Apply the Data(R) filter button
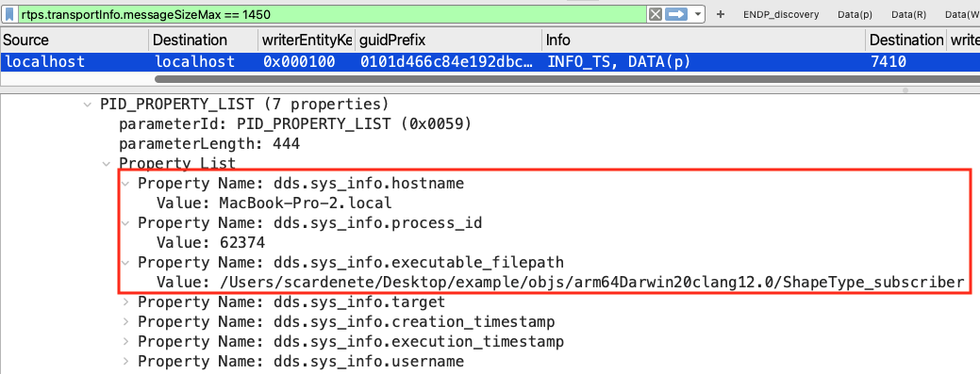Screen dimensions: 980x374 coord(908,14)
